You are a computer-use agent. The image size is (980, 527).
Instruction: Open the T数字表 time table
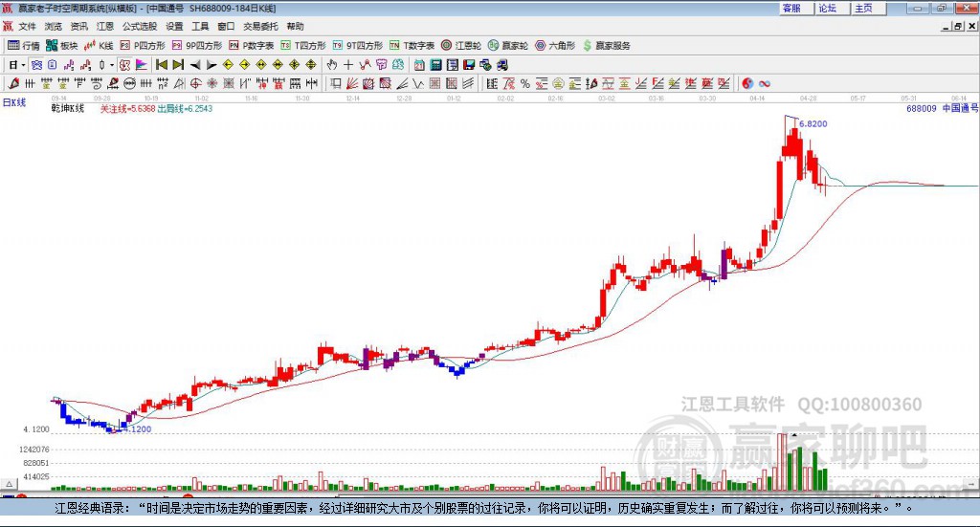pyautogui.click(x=412, y=46)
